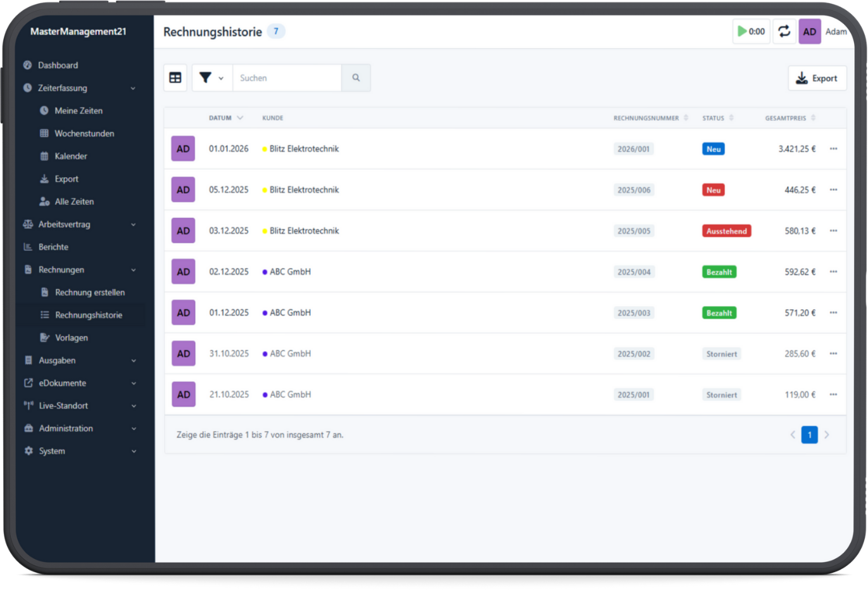This screenshot has width=868, height=593.
Task: Open row actions for invoice 2025/004
Action: [833, 272]
